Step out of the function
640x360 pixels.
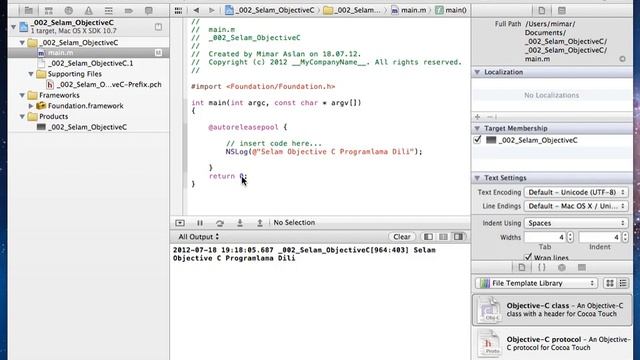click(x=260, y=223)
